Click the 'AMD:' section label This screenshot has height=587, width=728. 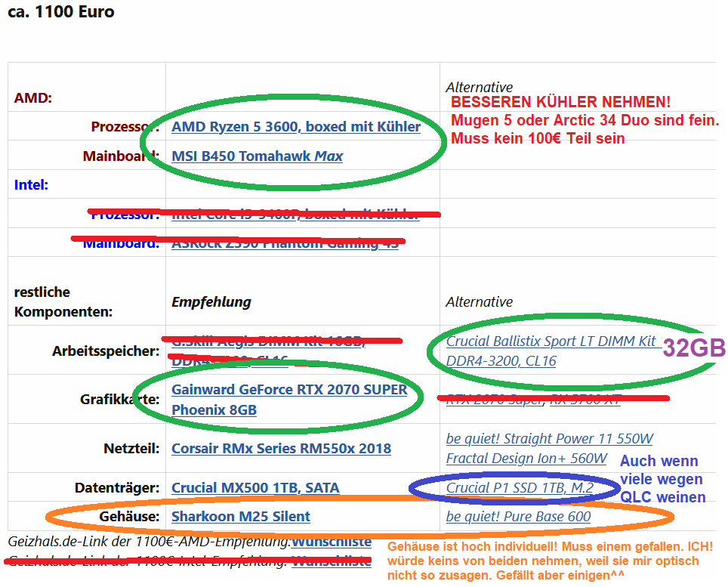point(33,98)
